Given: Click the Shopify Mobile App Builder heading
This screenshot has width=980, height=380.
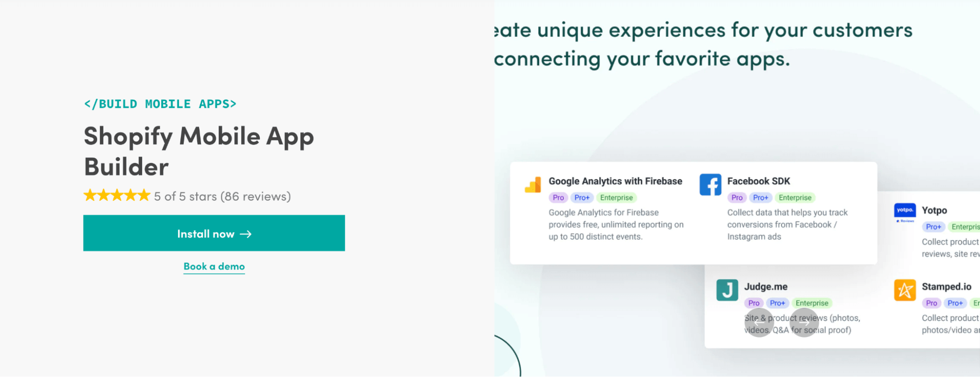Looking at the screenshot, I should (x=199, y=151).
